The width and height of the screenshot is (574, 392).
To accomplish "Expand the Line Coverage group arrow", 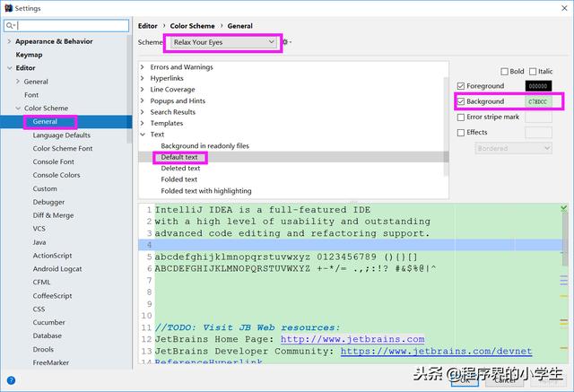I will pyautogui.click(x=143, y=90).
